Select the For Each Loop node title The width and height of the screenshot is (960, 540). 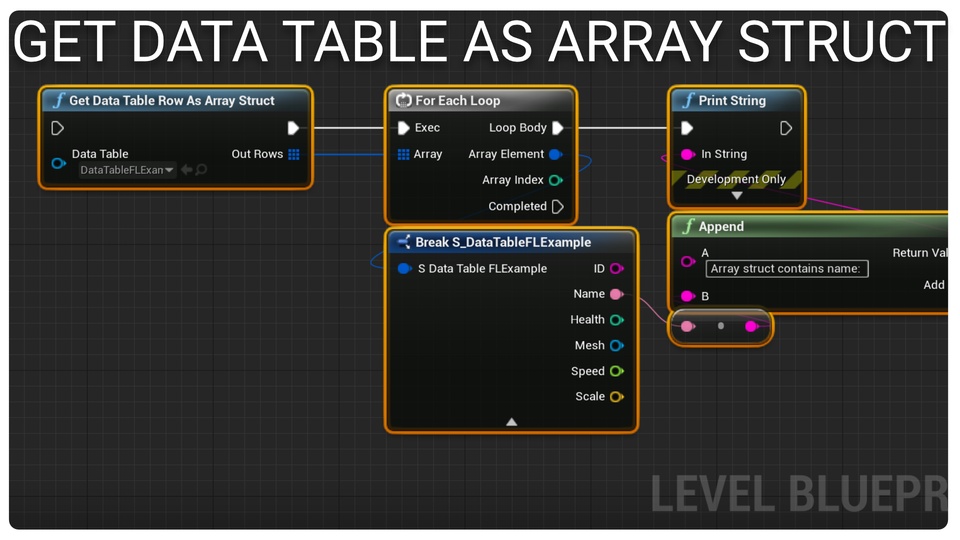pos(458,101)
